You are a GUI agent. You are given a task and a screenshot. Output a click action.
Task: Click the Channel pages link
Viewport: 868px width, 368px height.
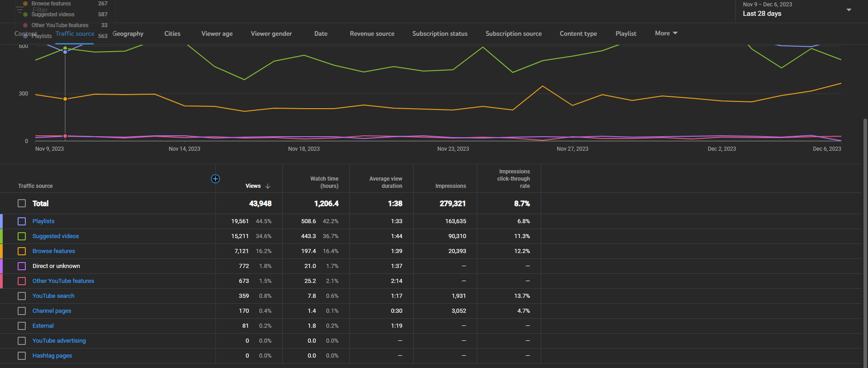(x=52, y=311)
